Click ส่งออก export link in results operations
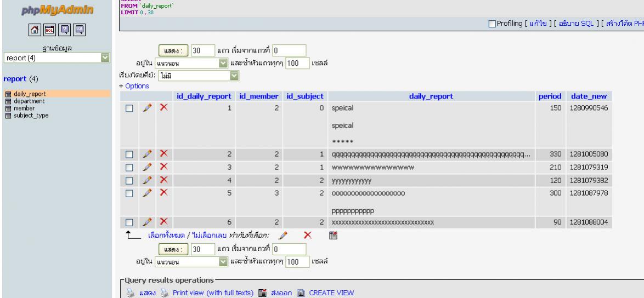This screenshot has height=298, width=644. click(281, 293)
